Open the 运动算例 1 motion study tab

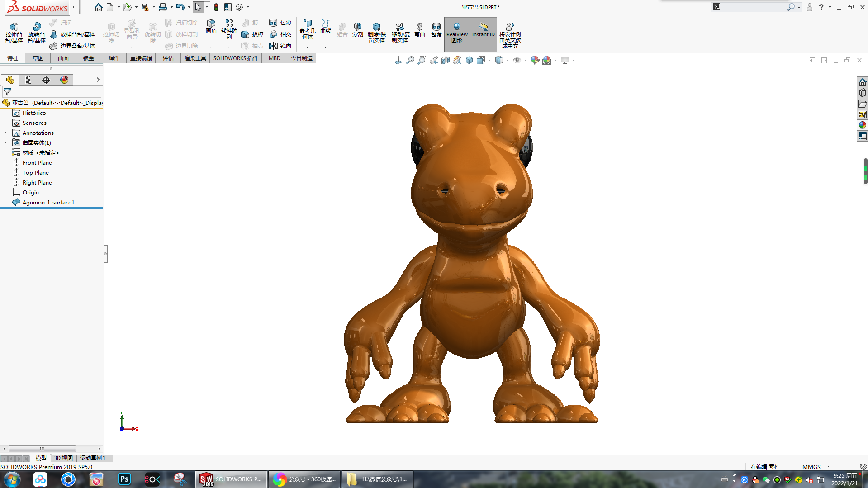coord(93,458)
